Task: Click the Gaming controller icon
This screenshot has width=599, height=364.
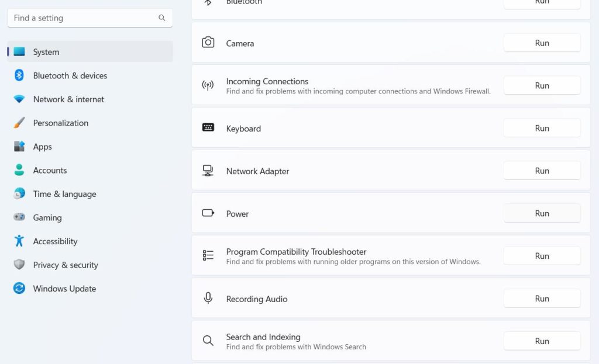Action: (19, 217)
